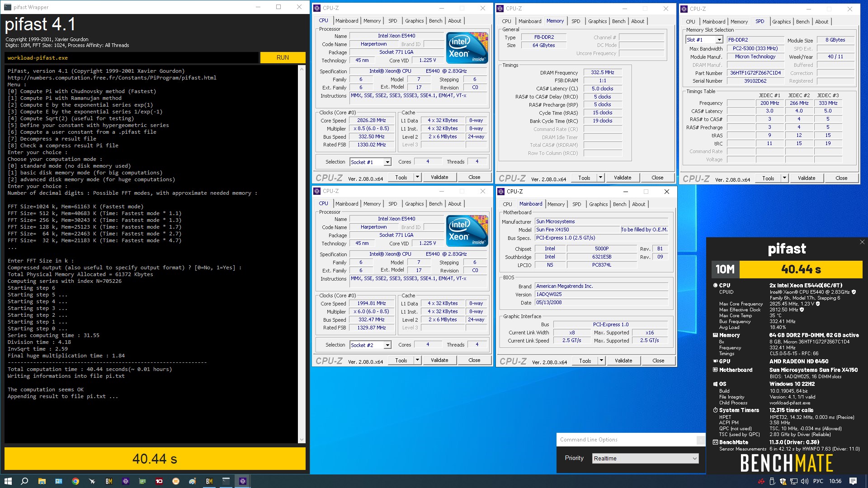Viewport: 868px width, 488px height.
Task: Open the airplane-shaped taskbar icon
Action: 92,481
